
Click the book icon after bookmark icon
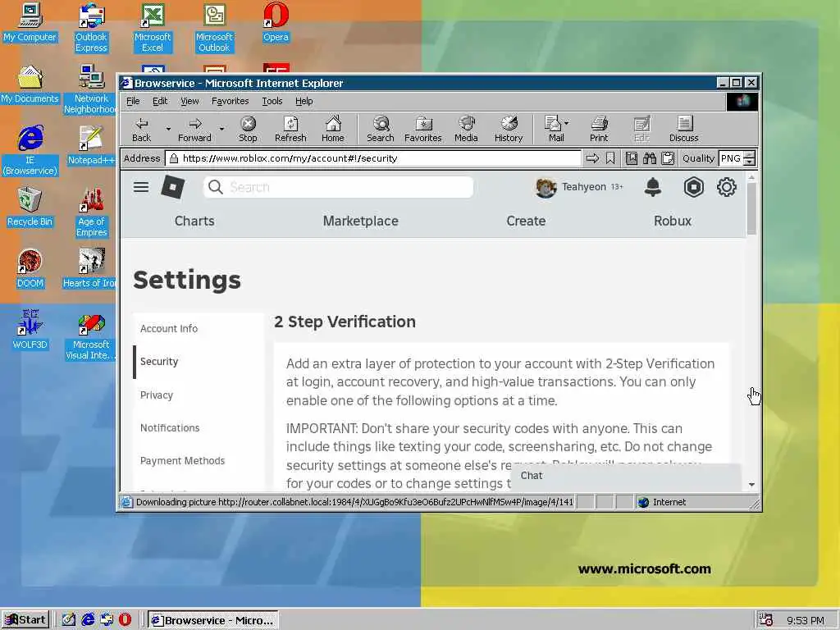(x=632, y=158)
